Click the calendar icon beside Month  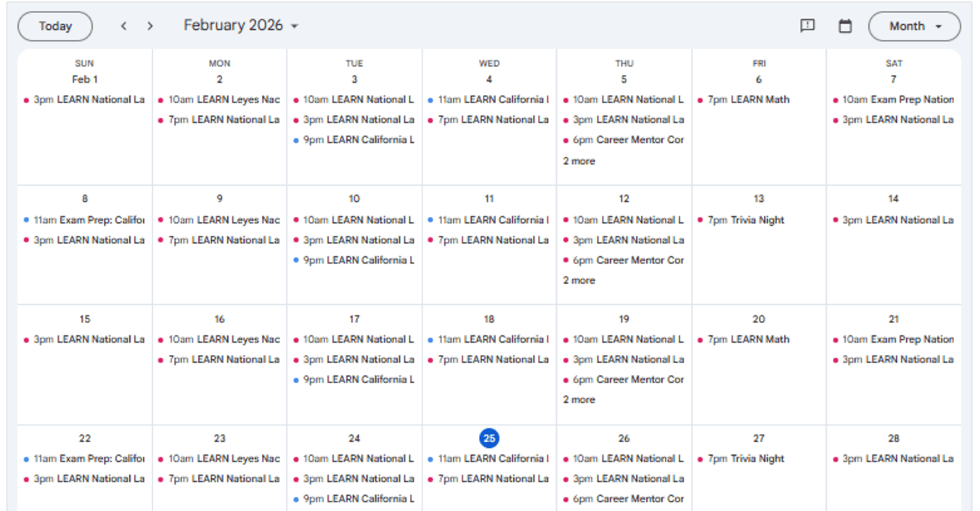(845, 26)
